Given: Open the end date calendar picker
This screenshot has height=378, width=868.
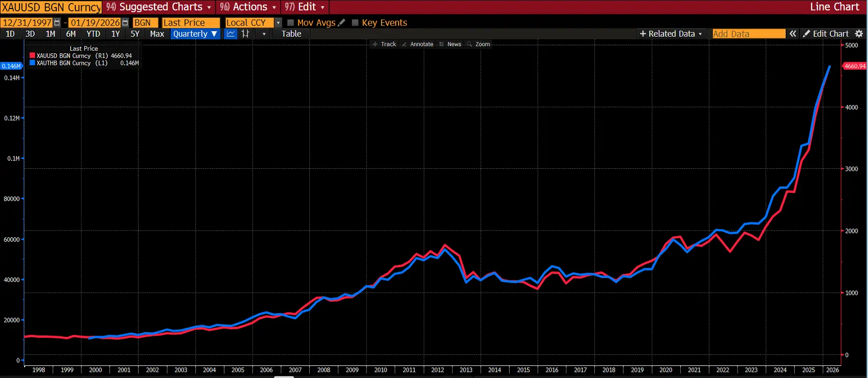Looking at the screenshot, I should [125, 23].
